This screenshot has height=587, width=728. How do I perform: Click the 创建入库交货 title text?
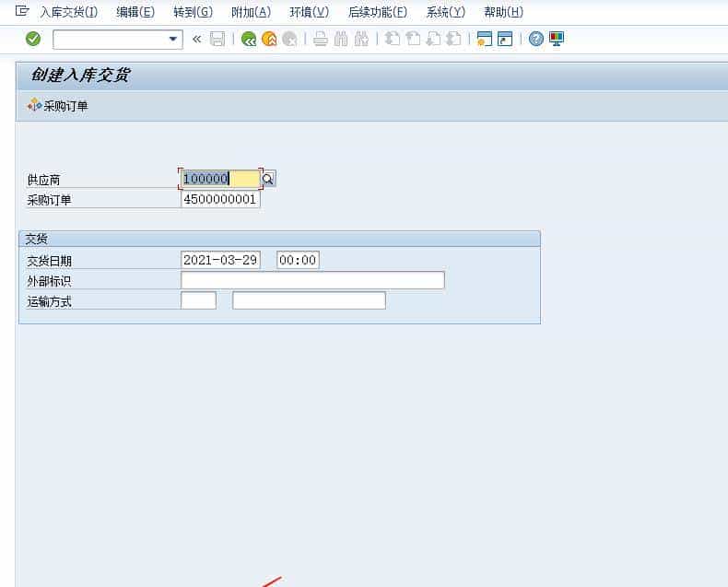(80, 75)
